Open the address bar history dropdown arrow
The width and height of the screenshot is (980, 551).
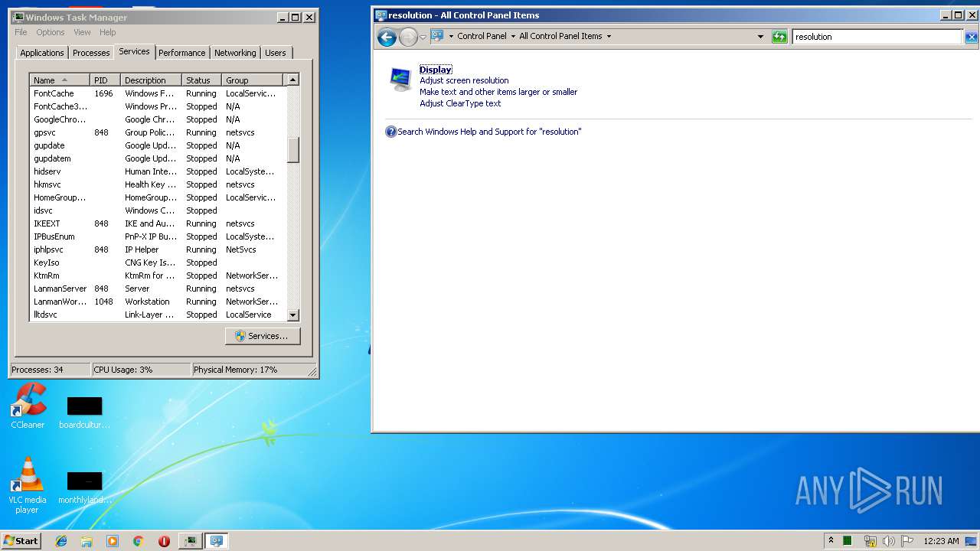(760, 37)
